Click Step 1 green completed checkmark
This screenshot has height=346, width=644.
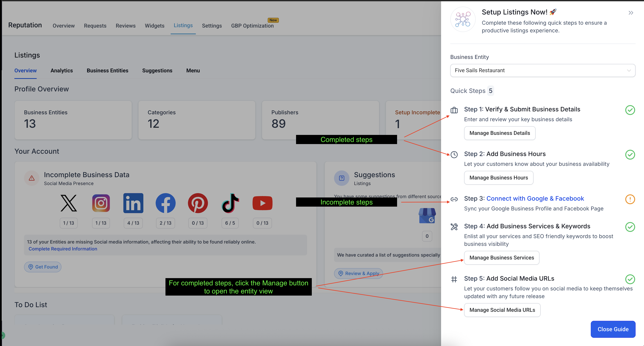click(x=630, y=110)
